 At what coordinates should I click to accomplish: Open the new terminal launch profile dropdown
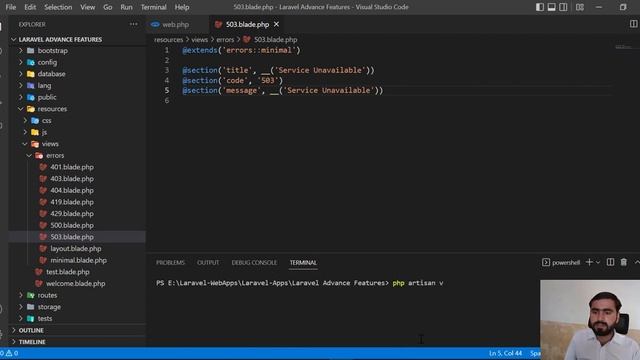(598, 262)
